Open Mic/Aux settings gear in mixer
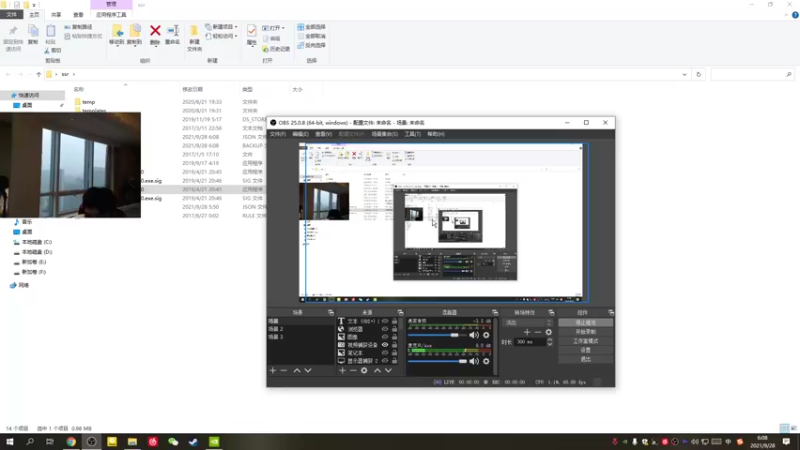 coord(486,361)
